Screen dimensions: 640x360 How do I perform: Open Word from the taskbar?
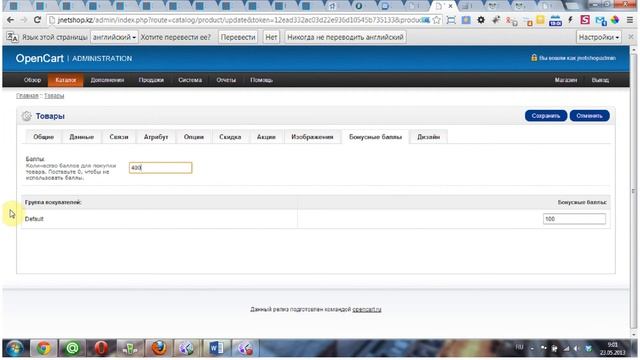coord(216,348)
